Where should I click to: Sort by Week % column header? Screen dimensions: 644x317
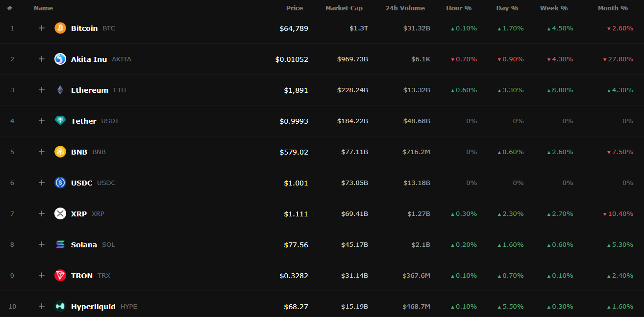(x=554, y=8)
